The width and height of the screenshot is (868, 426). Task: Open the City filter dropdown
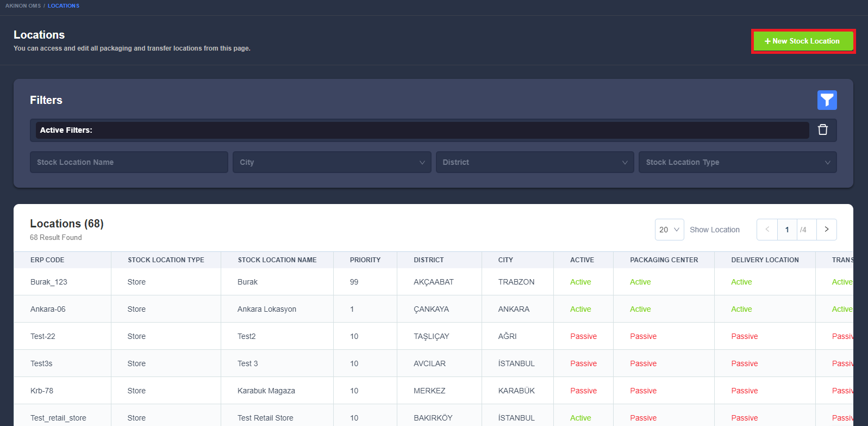pyautogui.click(x=332, y=162)
